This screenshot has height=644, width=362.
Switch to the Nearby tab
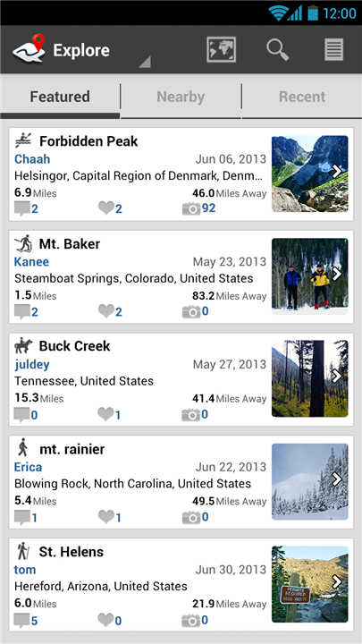click(x=181, y=97)
